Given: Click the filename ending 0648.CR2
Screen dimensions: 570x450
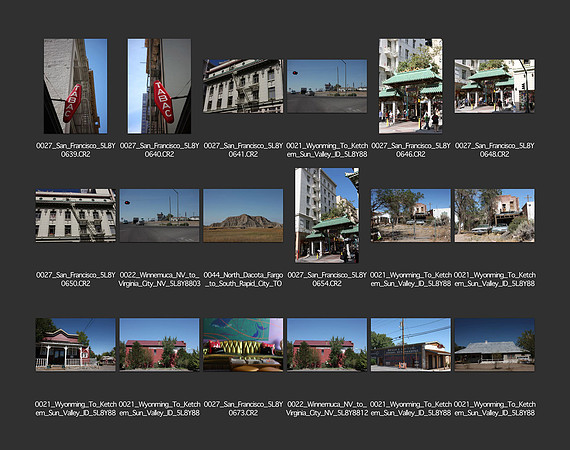Looking at the screenshot, I should (494, 150).
